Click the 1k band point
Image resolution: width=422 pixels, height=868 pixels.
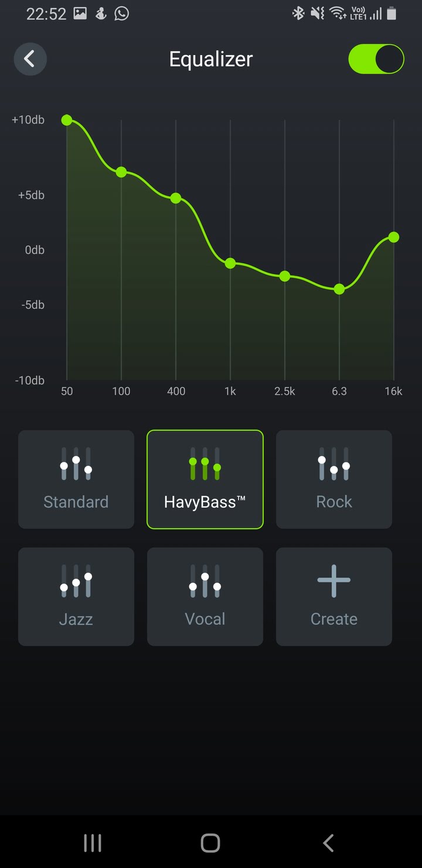click(x=230, y=263)
